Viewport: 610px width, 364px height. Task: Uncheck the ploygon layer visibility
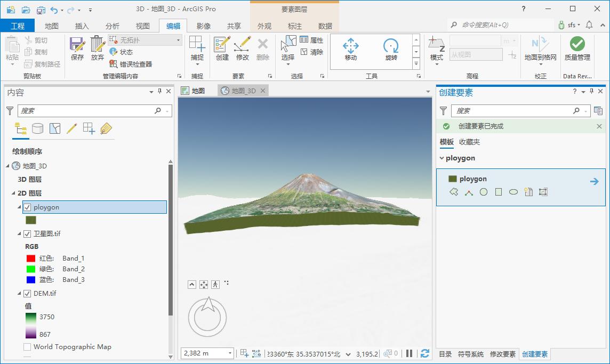(x=27, y=207)
